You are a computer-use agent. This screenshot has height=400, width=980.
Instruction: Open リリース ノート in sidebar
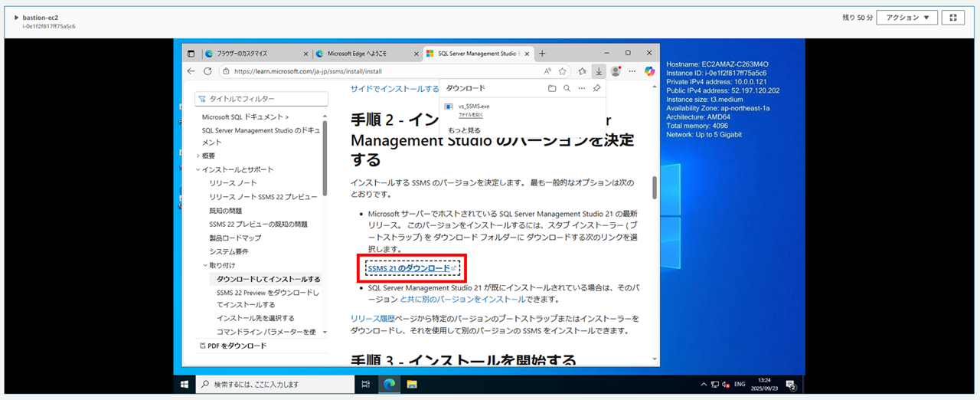(x=234, y=183)
